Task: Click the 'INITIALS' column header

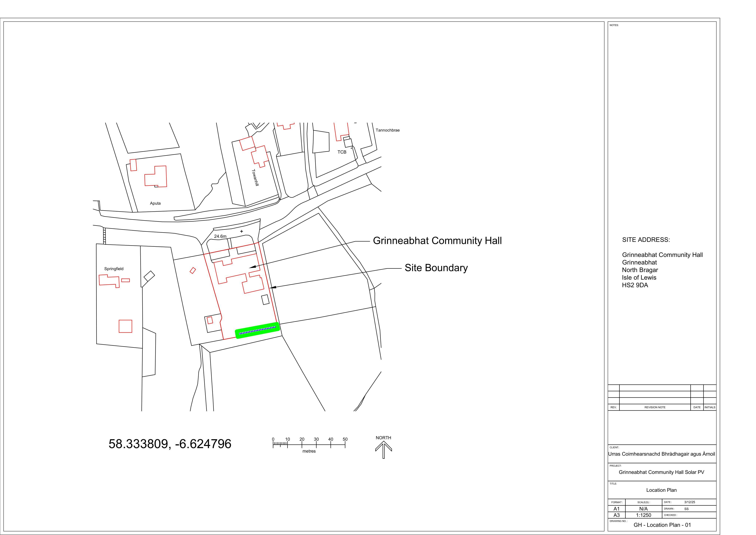Action: 709,408
